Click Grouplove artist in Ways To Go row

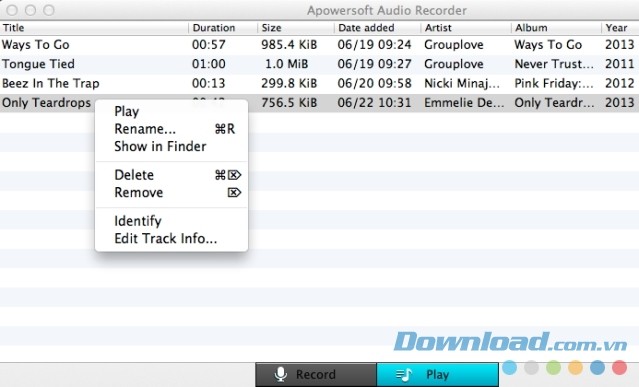454,44
